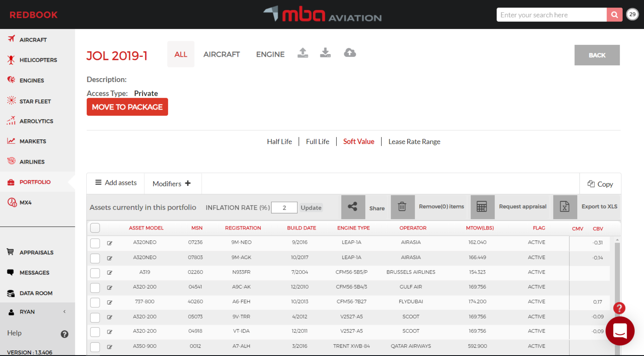Click the Share icon button
644x356 pixels.
tap(353, 207)
